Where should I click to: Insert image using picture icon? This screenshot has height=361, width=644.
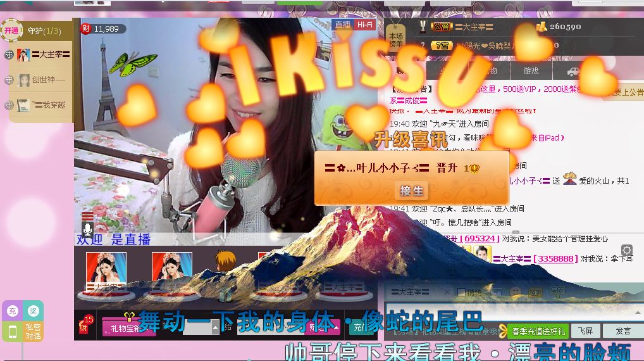496,292
